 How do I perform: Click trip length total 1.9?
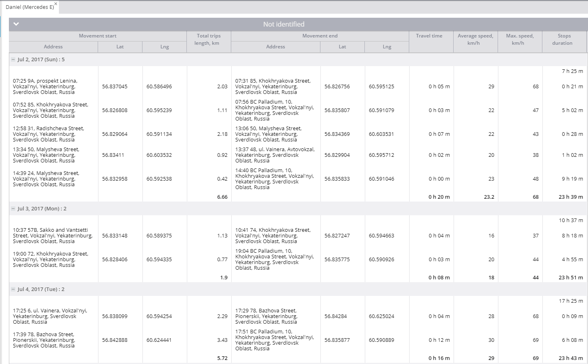coord(224,278)
